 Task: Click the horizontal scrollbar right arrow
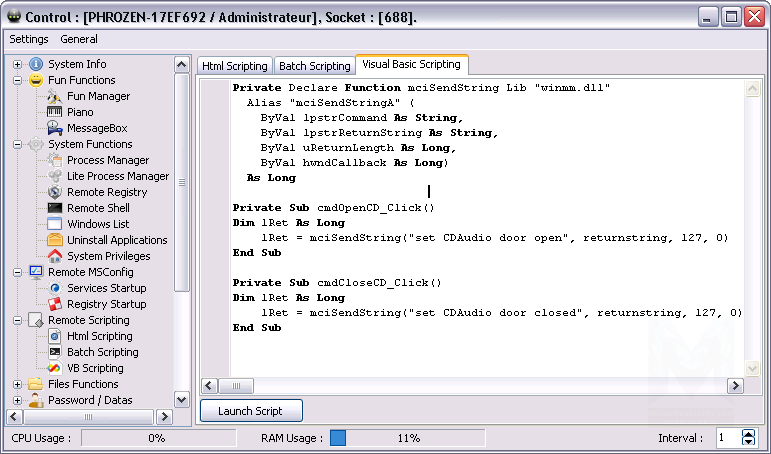[735, 385]
